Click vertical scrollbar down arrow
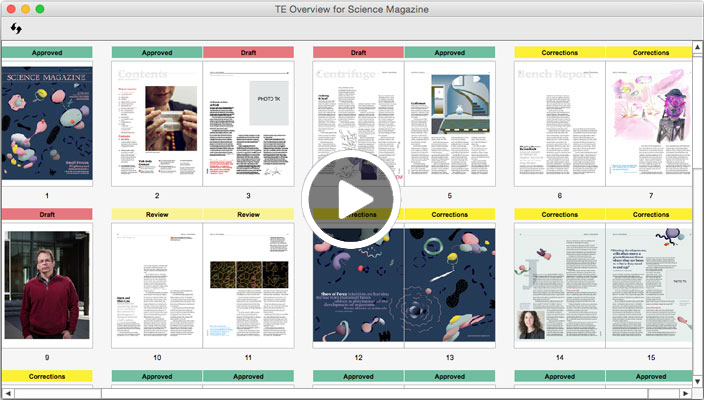This screenshot has width=704, height=400. [697, 382]
